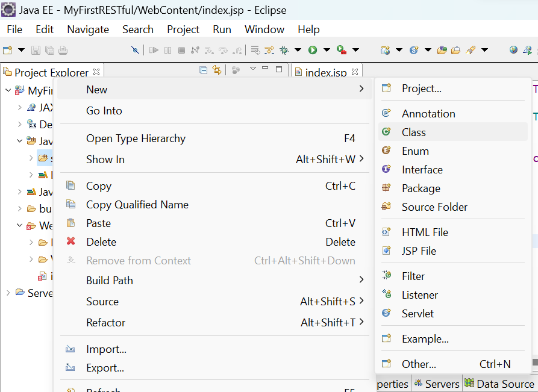Image resolution: width=538 pixels, height=392 pixels.
Task: Select Source Folder in New submenu
Action: click(x=453, y=207)
